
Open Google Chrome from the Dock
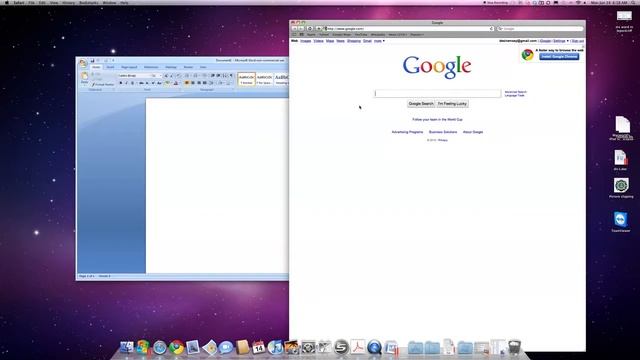tap(176, 347)
